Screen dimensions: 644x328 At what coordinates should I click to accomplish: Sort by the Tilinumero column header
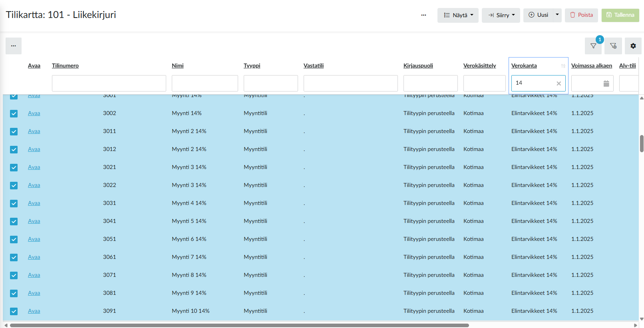click(x=65, y=66)
